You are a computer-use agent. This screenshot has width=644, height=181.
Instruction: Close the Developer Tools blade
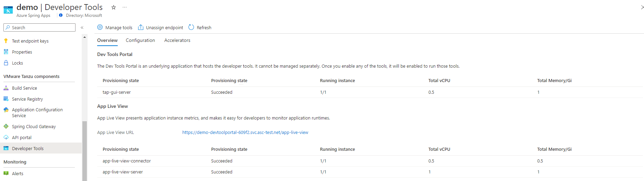coord(642,7)
